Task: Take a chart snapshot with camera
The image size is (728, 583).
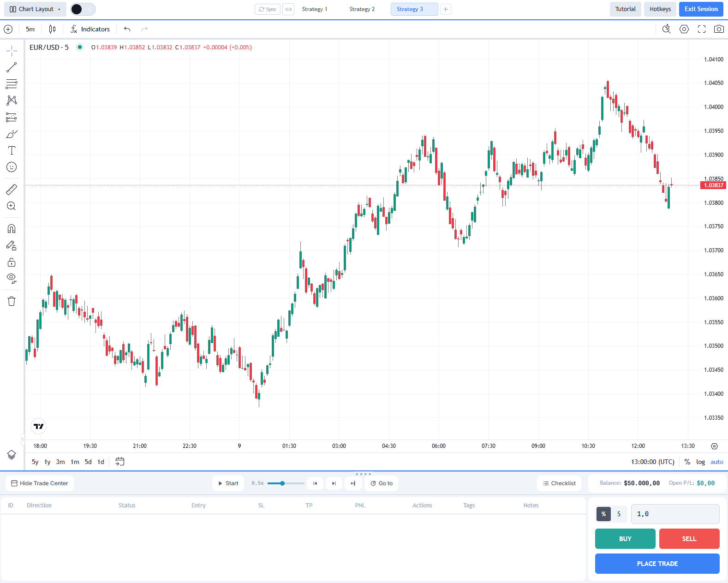Action: click(x=719, y=29)
